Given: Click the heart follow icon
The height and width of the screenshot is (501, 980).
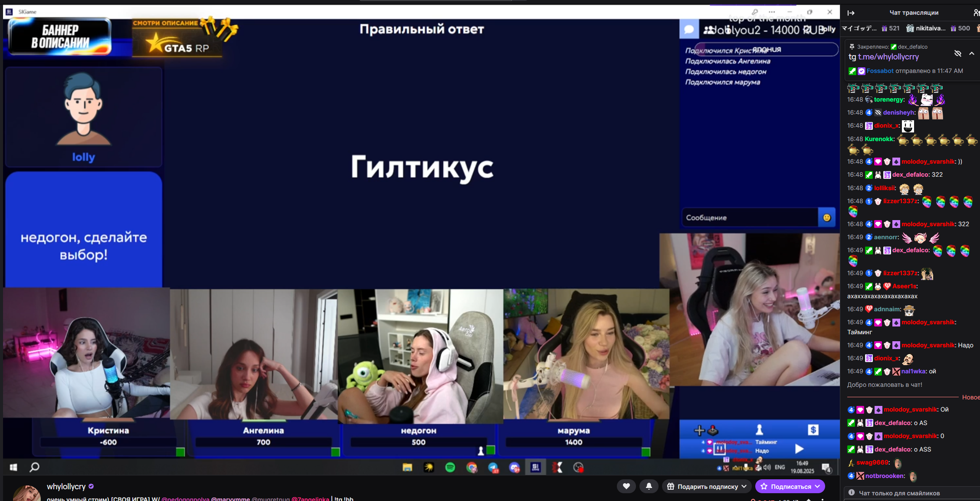Looking at the screenshot, I should click(x=626, y=486).
